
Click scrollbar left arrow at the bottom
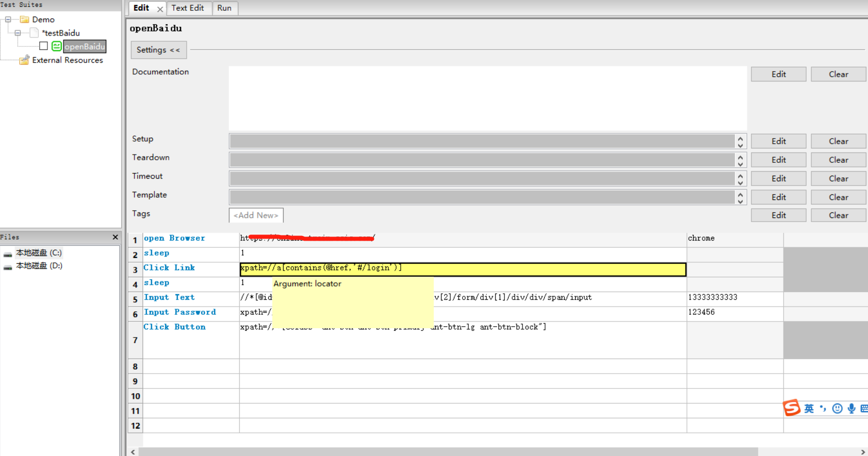133,452
